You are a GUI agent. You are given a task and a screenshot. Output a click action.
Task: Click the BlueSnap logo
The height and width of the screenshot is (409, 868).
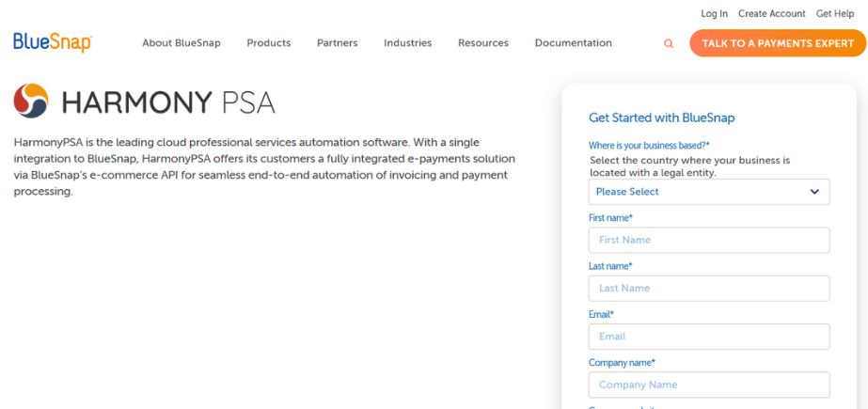(x=53, y=42)
